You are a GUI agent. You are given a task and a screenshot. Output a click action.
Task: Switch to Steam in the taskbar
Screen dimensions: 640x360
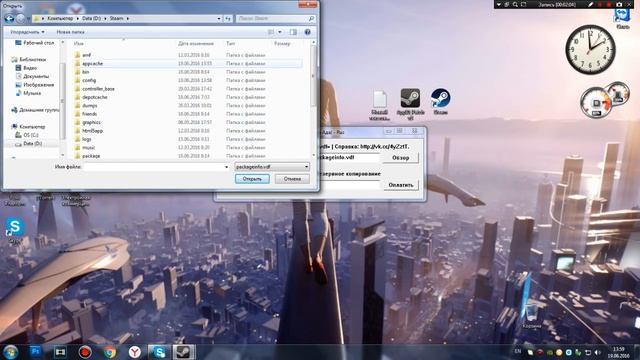183,352
